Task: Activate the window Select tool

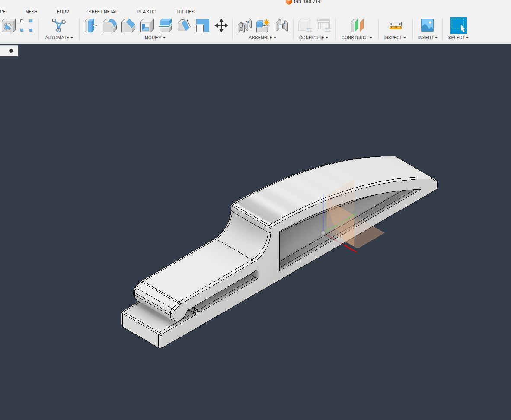Action: click(458, 25)
